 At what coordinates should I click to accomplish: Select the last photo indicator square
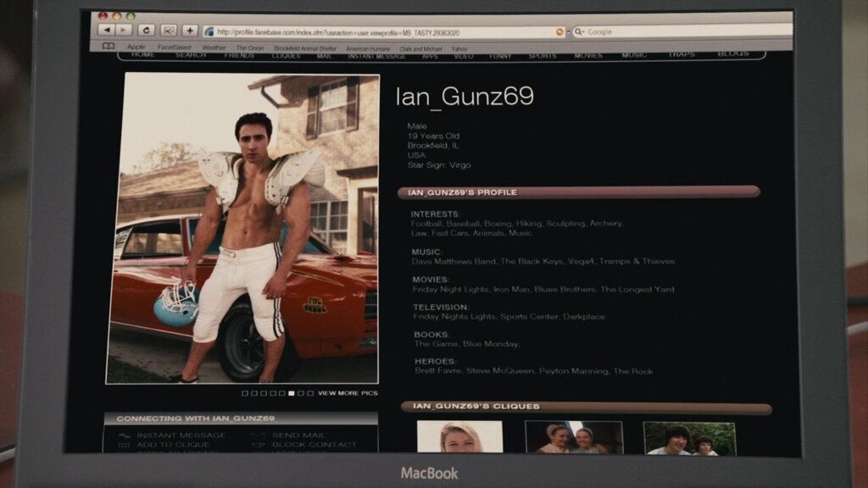(x=310, y=393)
